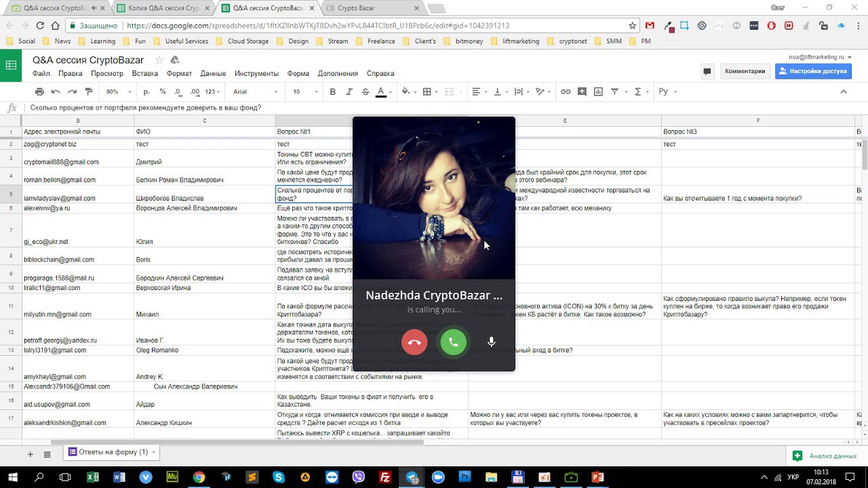Screen dimensions: 868x488
Task: Open the Arial font dropdown
Action: (x=255, y=91)
